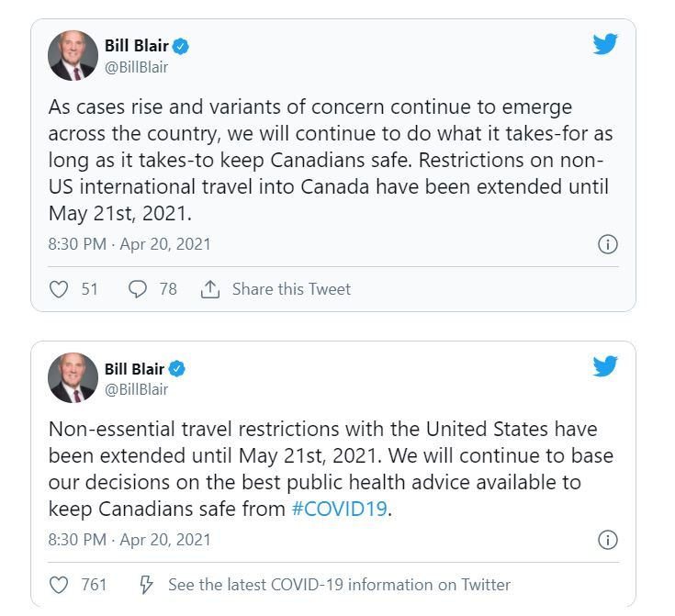Screen dimensions: 675x616
Task: Open info icon on the first tweet
Action: (x=607, y=244)
